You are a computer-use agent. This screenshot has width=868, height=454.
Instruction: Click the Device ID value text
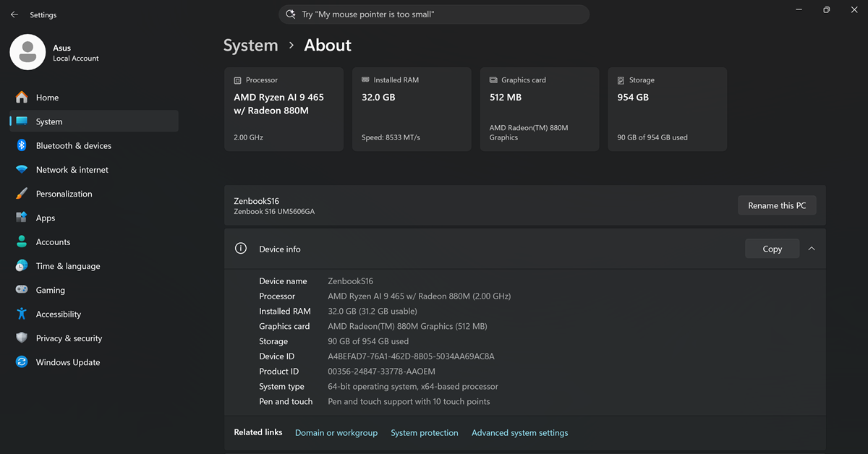point(411,356)
